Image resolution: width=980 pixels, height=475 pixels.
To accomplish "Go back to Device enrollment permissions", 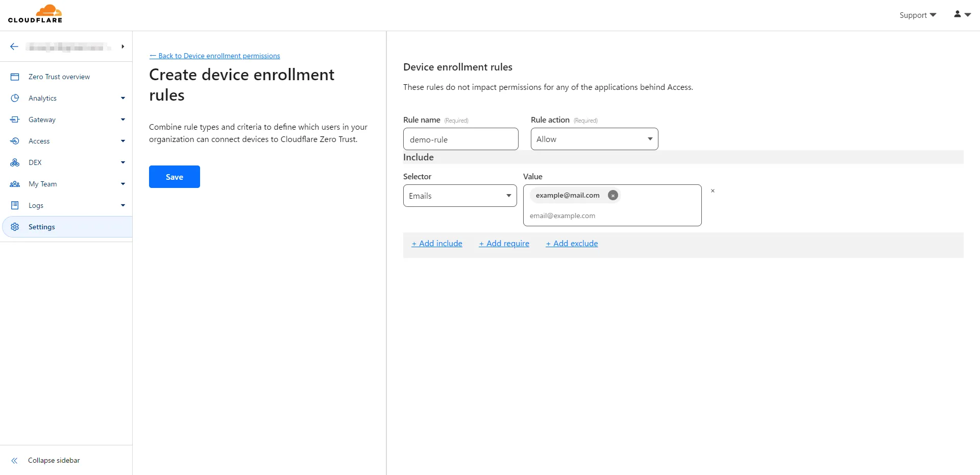I will point(215,56).
